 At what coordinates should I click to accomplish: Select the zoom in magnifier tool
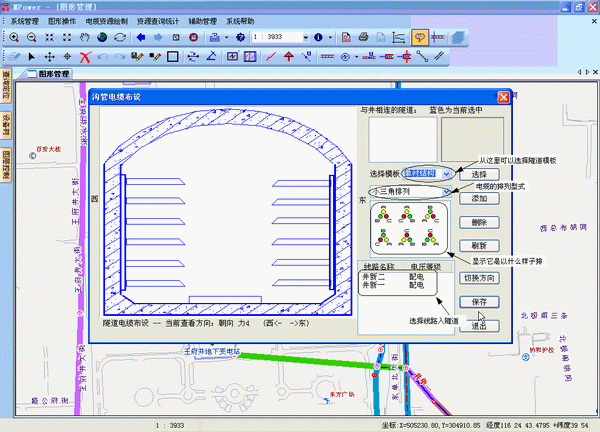(x=14, y=37)
